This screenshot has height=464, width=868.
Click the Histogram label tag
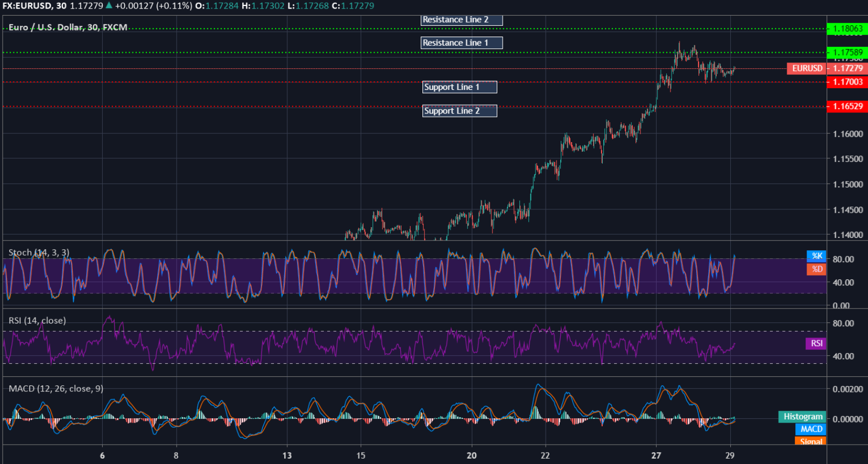[x=802, y=417]
